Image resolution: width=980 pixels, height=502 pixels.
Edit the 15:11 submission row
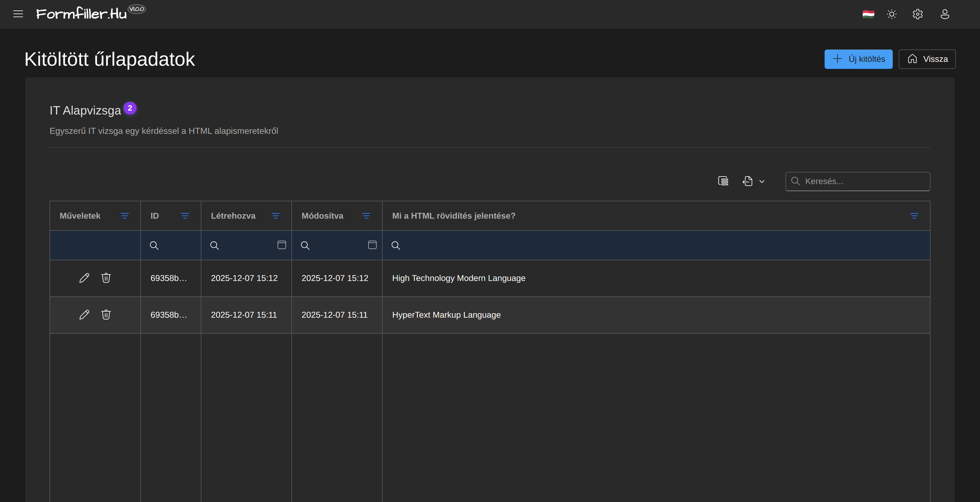[84, 315]
